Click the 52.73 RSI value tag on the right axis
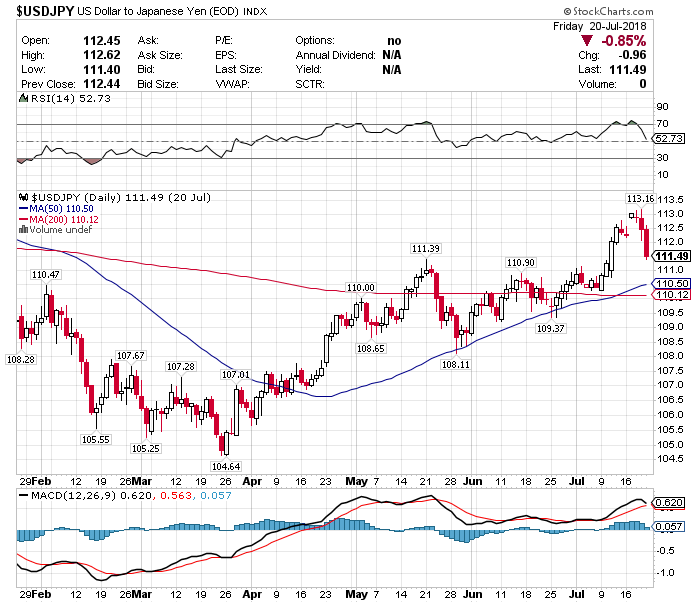This screenshot has height=603, width=700. (669, 139)
